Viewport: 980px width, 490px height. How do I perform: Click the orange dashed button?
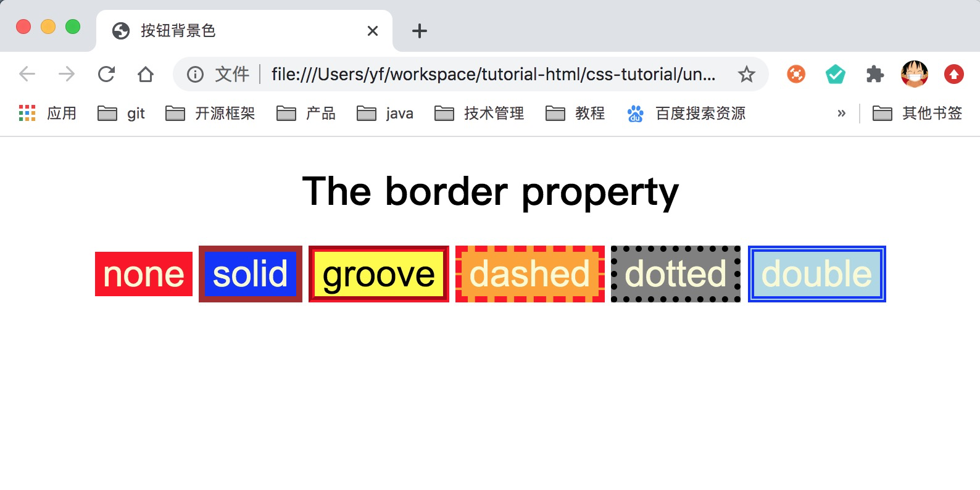click(530, 274)
